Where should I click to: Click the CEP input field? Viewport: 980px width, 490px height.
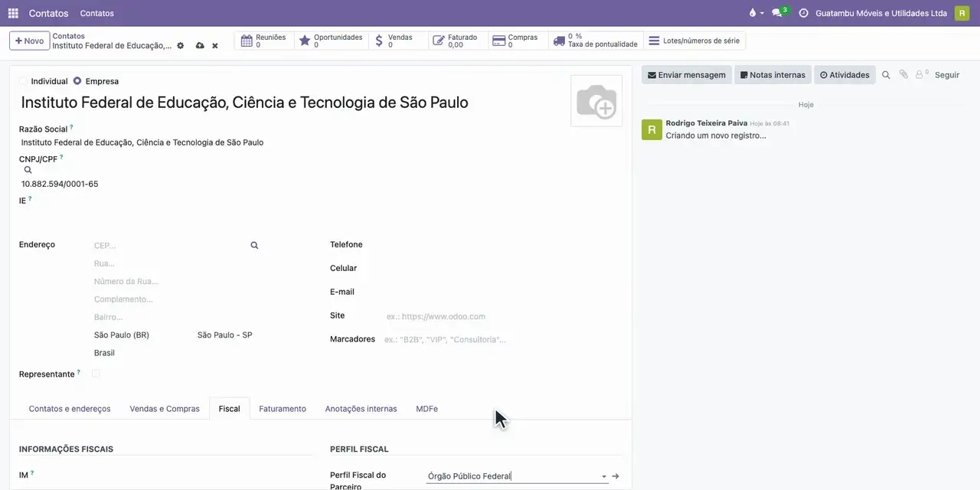pyautogui.click(x=168, y=246)
